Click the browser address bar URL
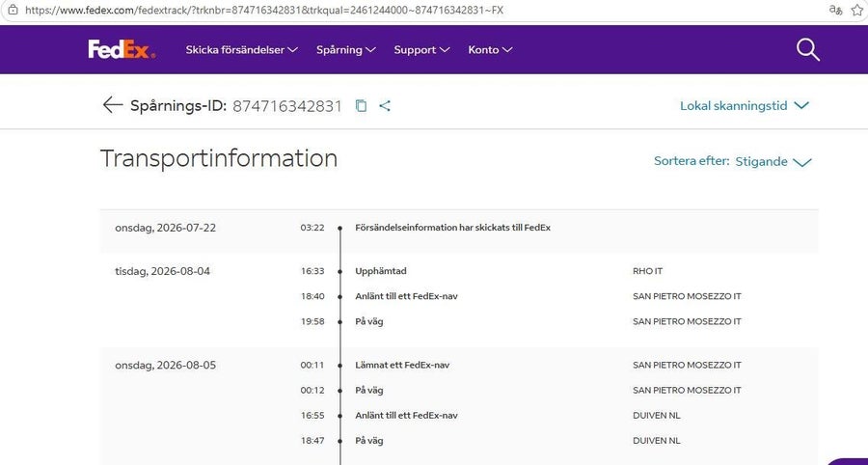868x465 pixels. click(x=264, y=10)
